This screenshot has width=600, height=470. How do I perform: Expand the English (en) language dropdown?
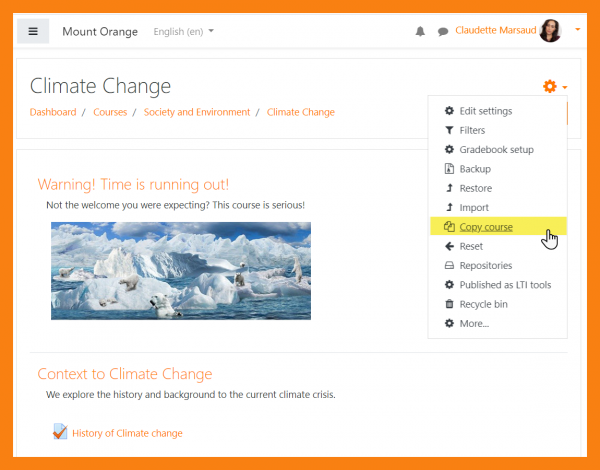(x=183, y=31)
